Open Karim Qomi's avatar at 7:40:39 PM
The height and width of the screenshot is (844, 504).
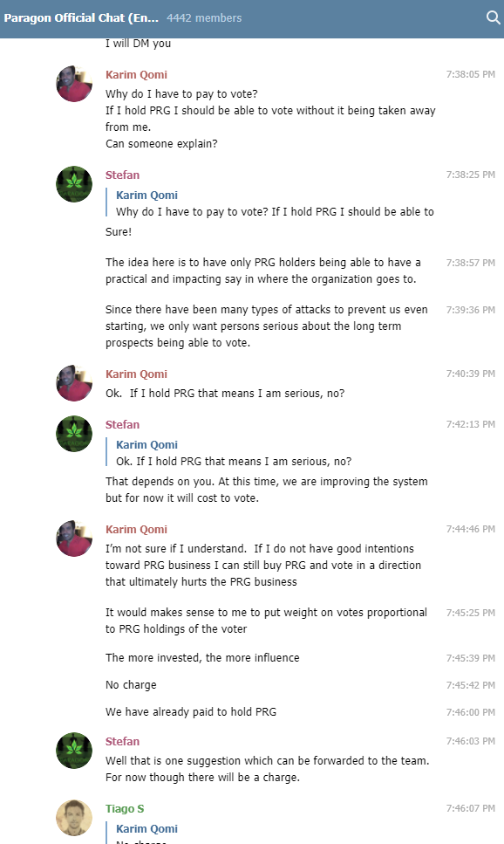74,383
